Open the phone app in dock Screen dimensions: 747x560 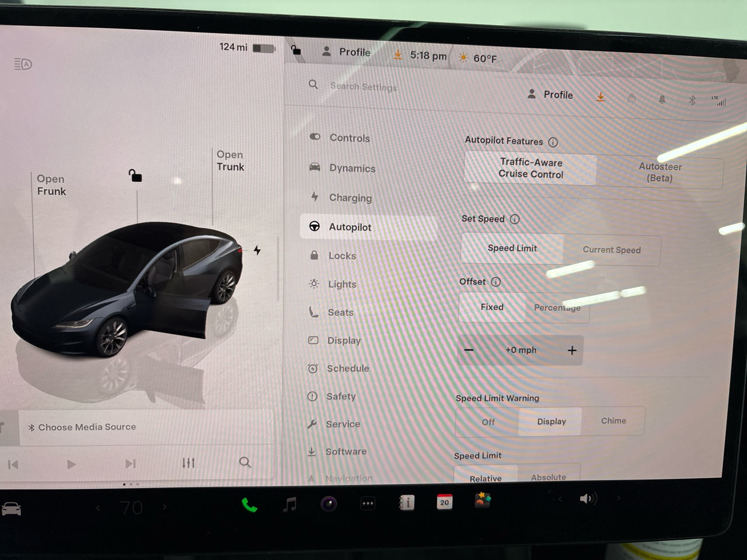[249, 505]
